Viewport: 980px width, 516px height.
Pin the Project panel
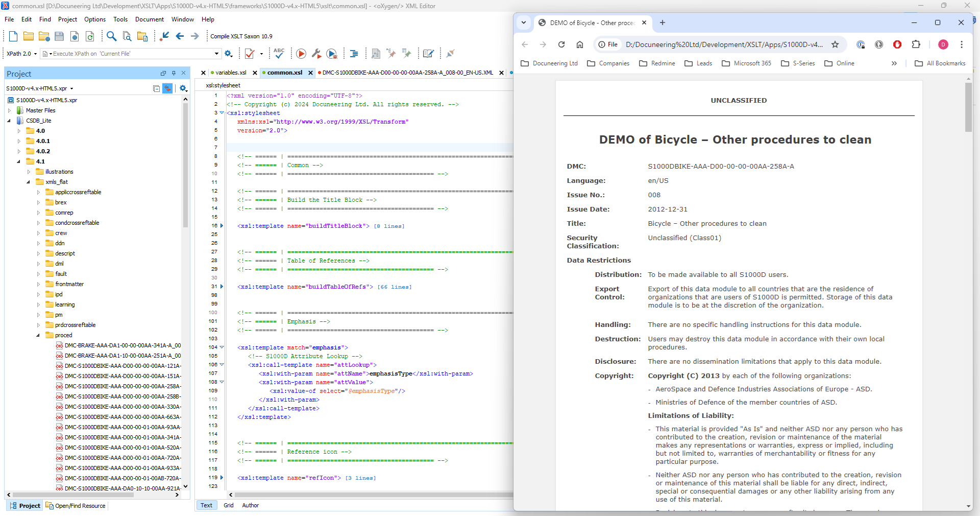[x=174, y=73]
